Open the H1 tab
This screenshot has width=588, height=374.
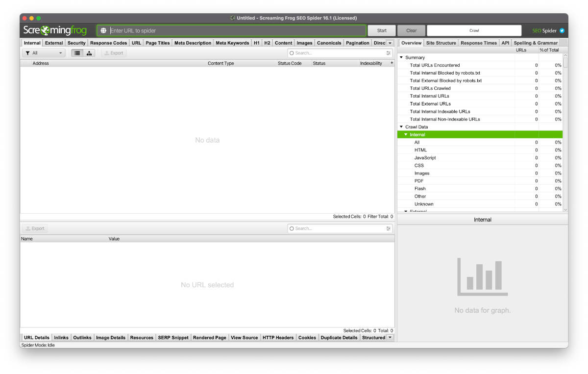257,43
